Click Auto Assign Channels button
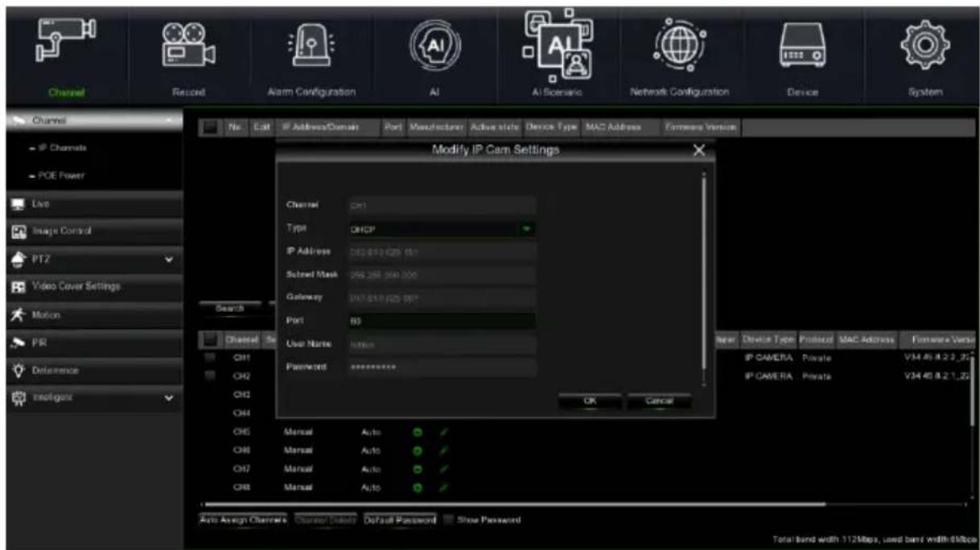Image resolution: width=980 pixels, height=550 pixels. point(242,519)
